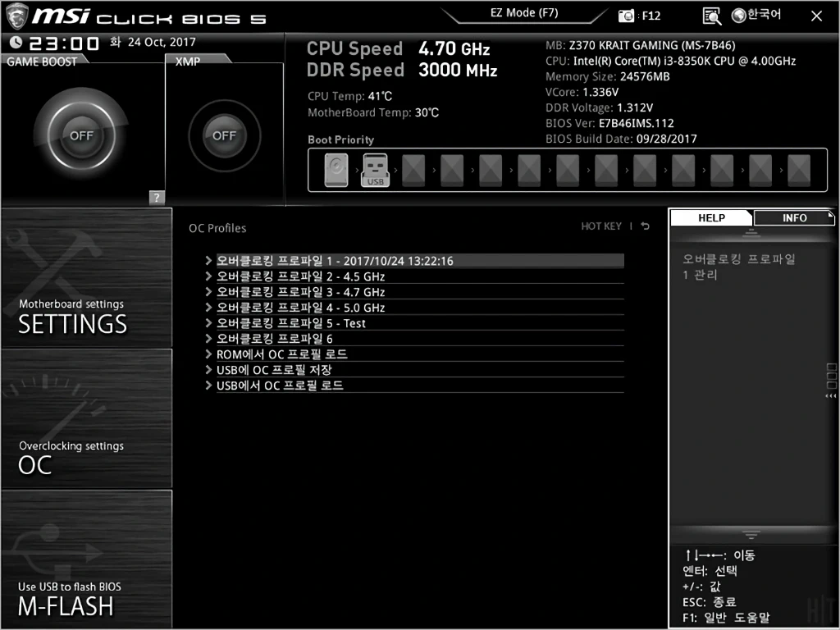Select USB에서 OC 프로필 로드
The height and width of the screenshot is (630, 840).
point(420,386)
